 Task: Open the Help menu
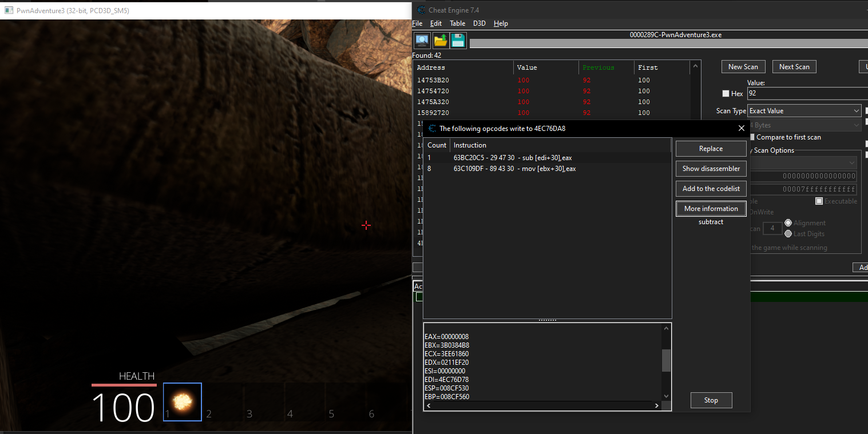click(x=501, y=23)
